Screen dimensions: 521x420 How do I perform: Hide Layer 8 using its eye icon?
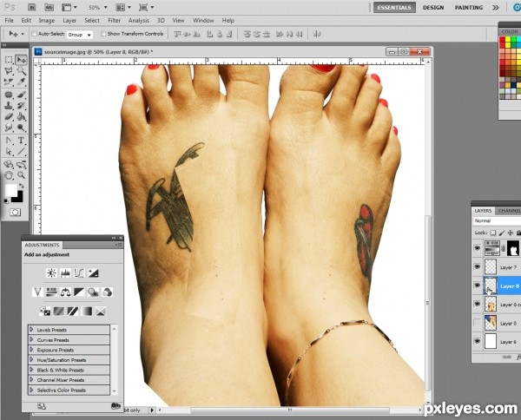(477, 285)
